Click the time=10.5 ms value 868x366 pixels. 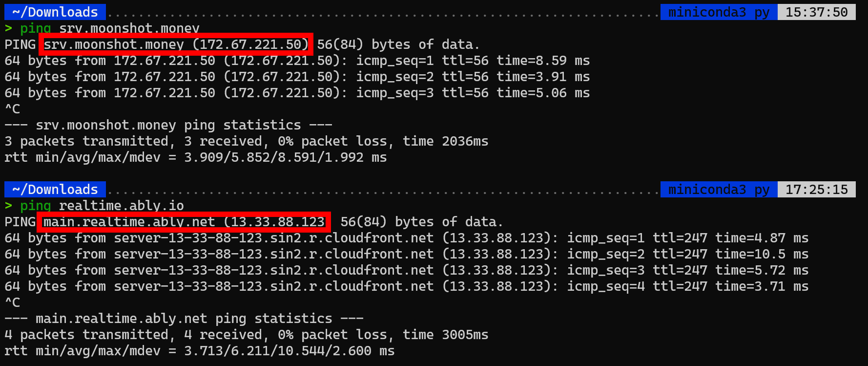[x=762, y=254]
